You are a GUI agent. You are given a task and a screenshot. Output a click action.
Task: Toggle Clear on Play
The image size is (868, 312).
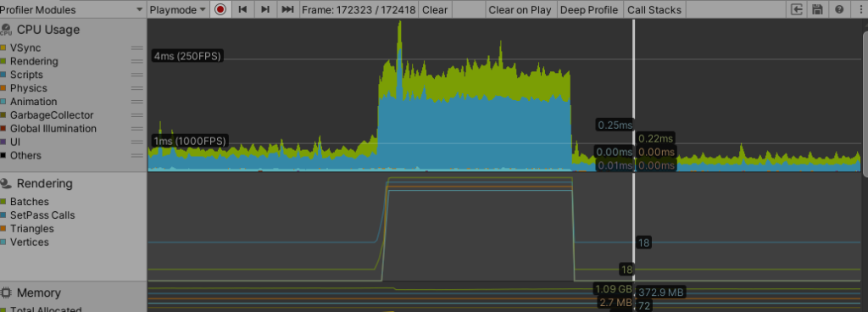[x=520, y=9]
